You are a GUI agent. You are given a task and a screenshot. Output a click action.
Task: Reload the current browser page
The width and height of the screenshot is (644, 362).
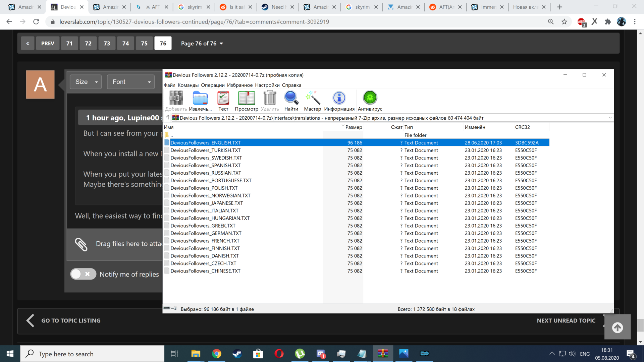36,22
